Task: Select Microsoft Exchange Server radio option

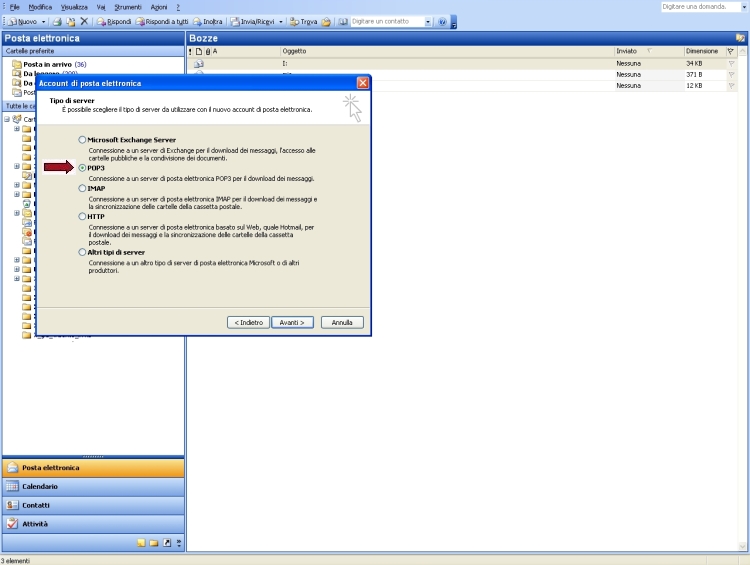Action: [x=82, y=140]
